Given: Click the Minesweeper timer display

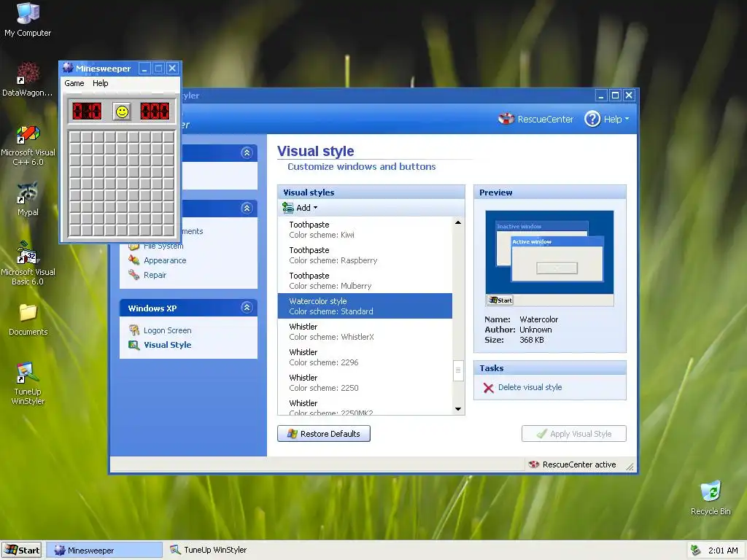Looking at the screenshot, I should [155, 112].
